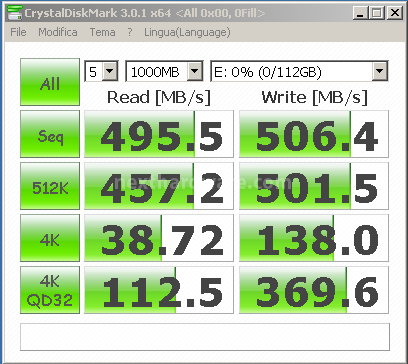This screenshot has width=408, height=364.
Task: Start the 4K benchmark test
Action: click(x=50, y=238)
